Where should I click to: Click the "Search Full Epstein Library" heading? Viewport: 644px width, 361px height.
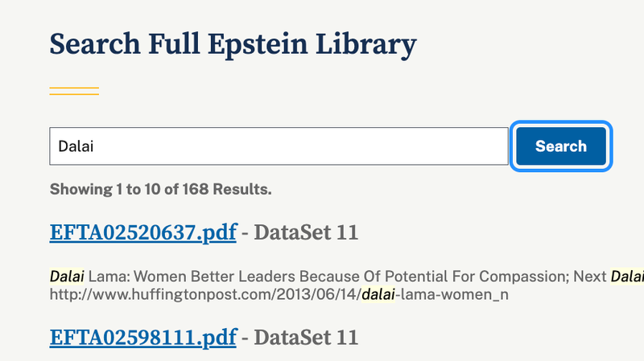(233, 44)
